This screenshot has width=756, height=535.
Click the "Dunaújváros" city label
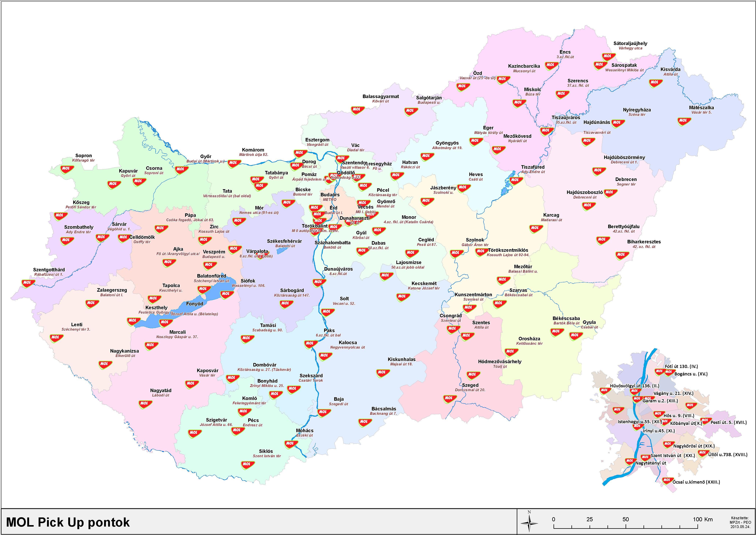coord(338,269)
